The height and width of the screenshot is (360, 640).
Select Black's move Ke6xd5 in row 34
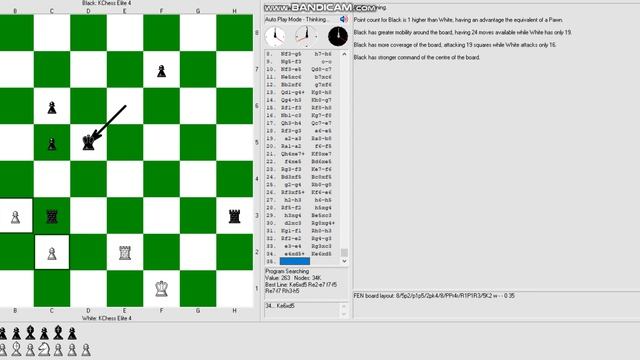[x=322, y=254]
